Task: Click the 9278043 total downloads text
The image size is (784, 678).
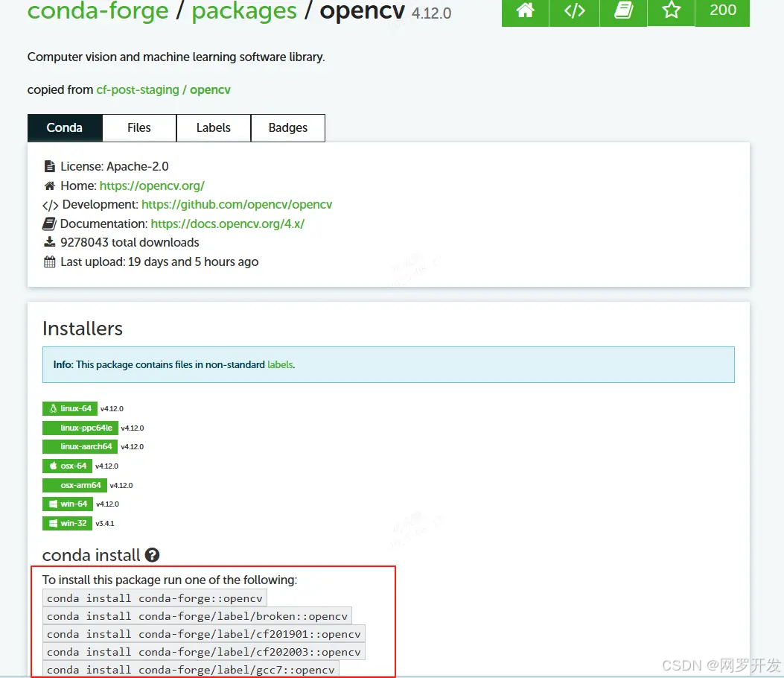Action: tap(130, 243)
